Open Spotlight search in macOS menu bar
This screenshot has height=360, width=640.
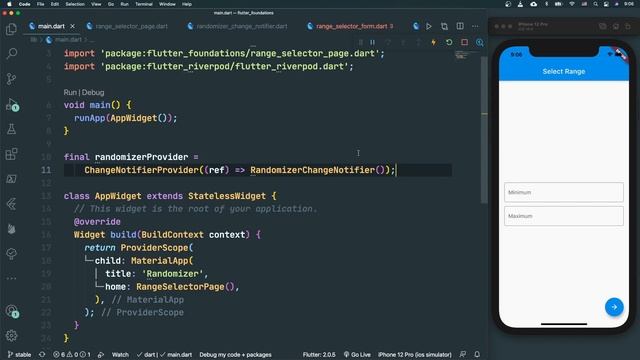[x=596, y=4]
